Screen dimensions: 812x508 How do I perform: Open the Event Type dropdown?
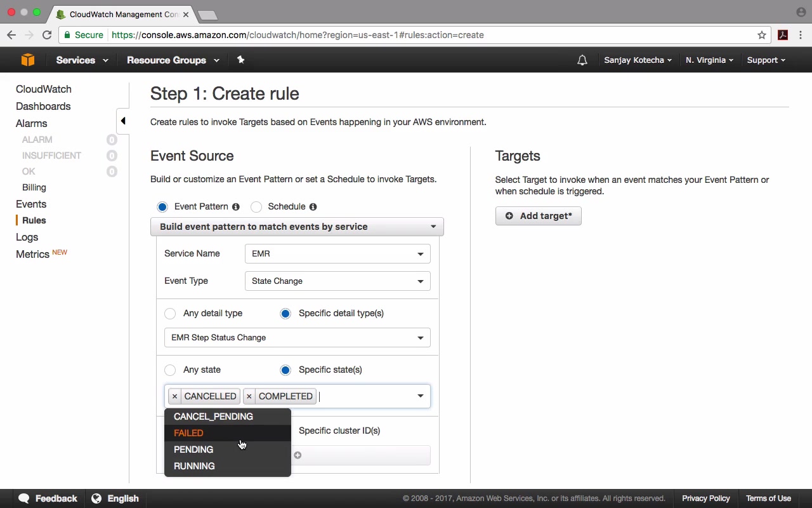coord(337,281)
